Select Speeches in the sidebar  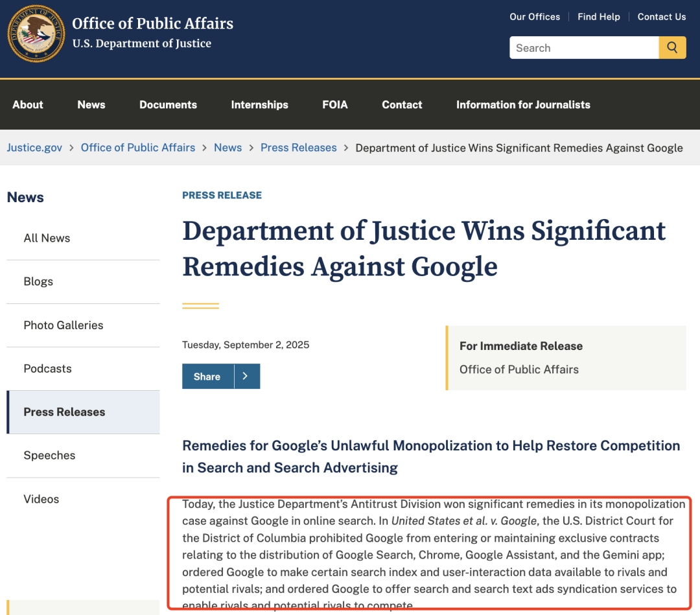tap(49, 456)
